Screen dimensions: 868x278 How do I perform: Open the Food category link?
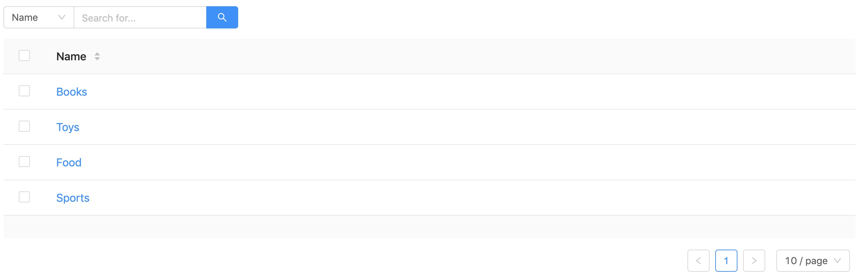click(x=69, y=163)
